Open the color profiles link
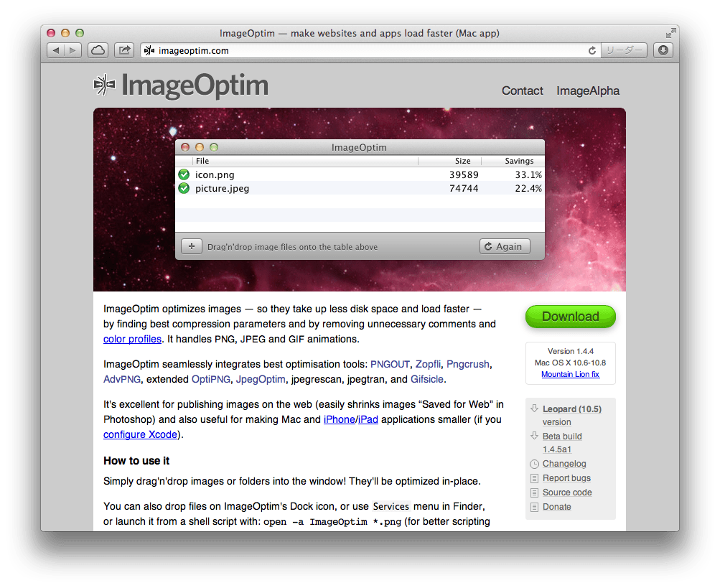Viewport: 720px width, 588px height. (132, 339)
